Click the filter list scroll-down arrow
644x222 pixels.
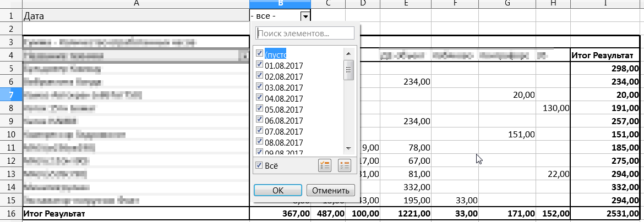[x=349, y=148]
